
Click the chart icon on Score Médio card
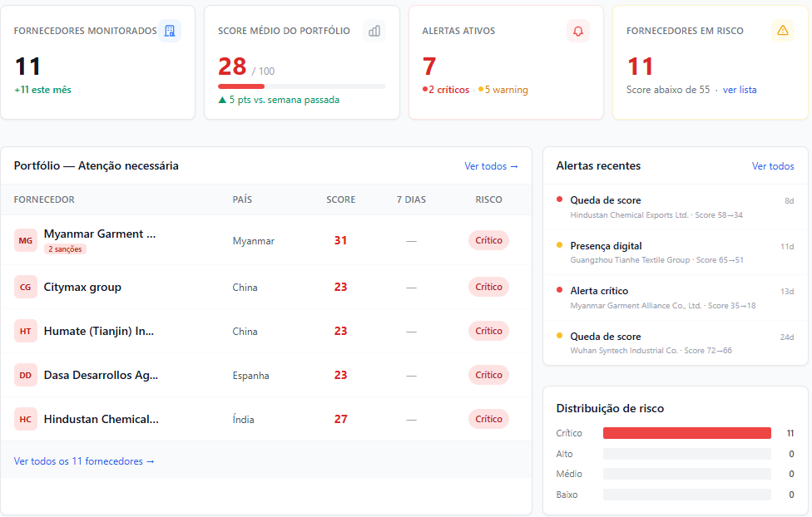[374, 30]
